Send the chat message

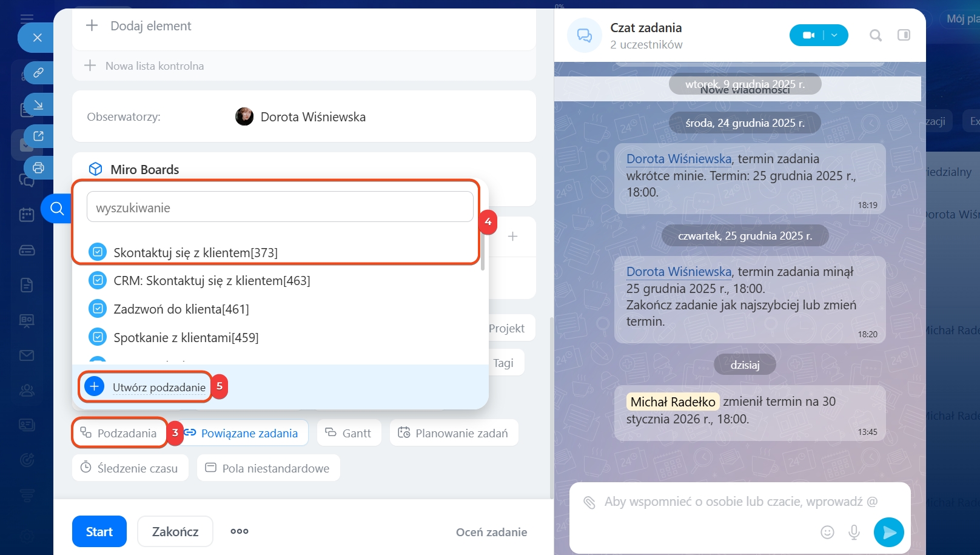click(x=889, y=532)
